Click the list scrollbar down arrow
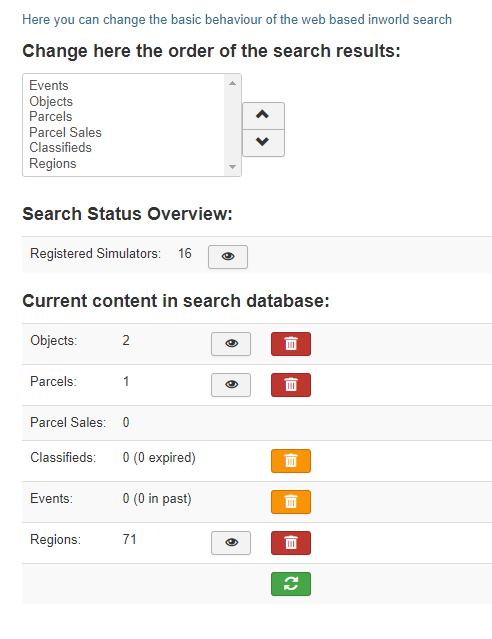This screenshot has height=639, width=492. pyautogui.click(x=232, y=167)
